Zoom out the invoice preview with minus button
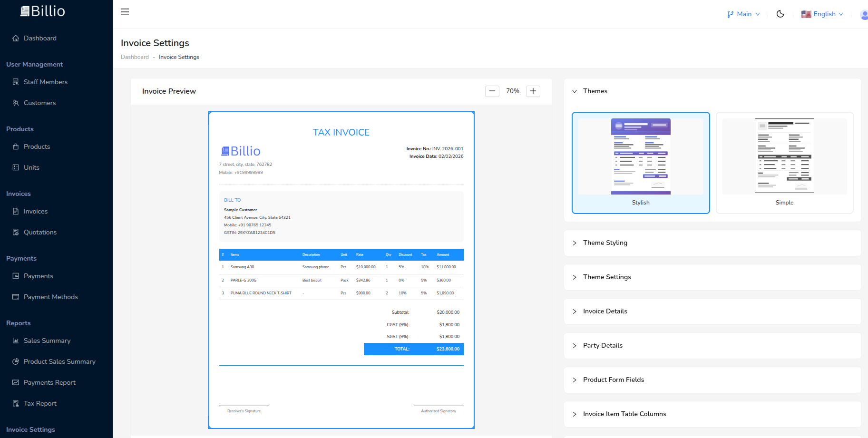868x438 pixels. pos(492,91)
